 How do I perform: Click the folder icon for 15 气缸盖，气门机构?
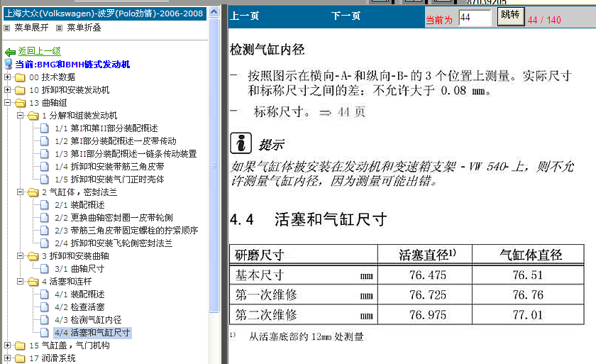point(19,346)
